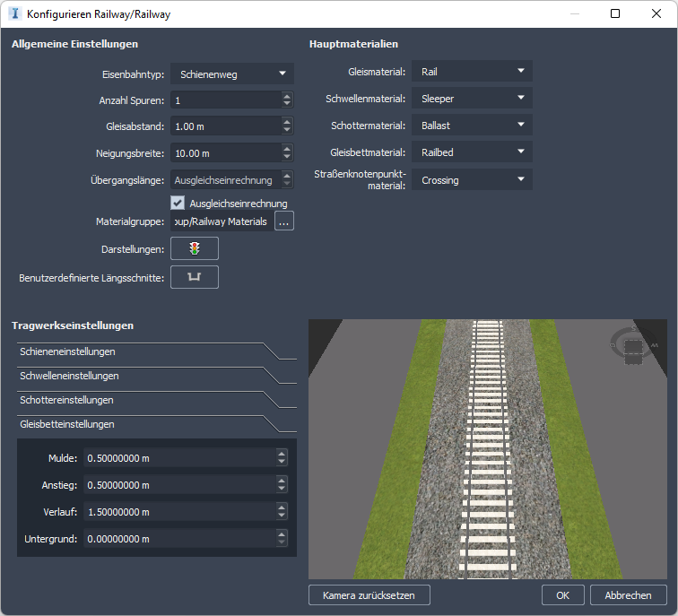The height and width of the screenshot is (616, 678).
Task: Click the railway 3D preview viewport
Action: 488,449
